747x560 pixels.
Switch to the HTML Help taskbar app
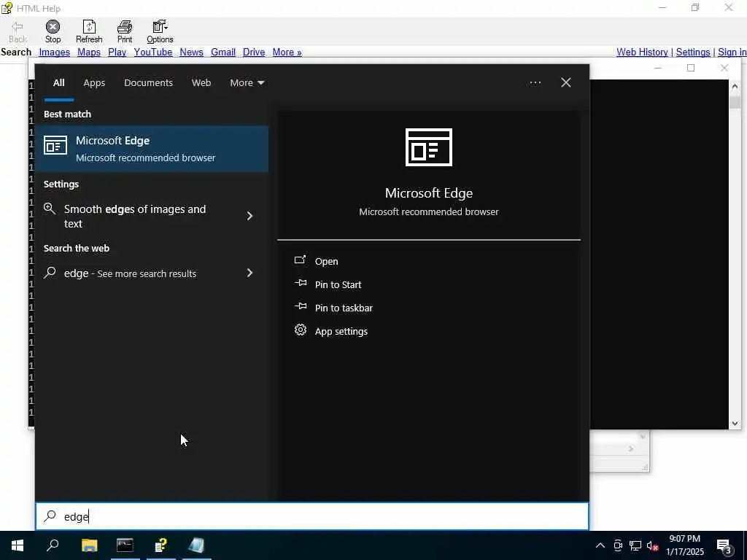(x=161, y=545)
